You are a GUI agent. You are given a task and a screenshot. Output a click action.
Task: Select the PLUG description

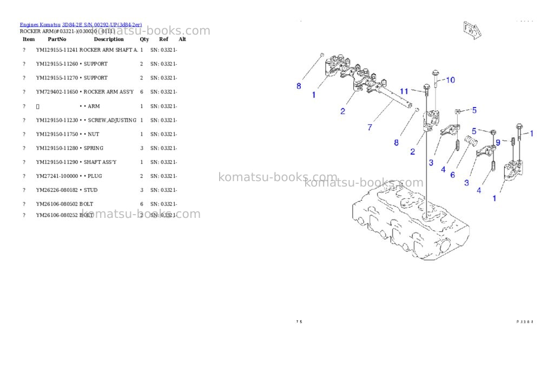coord(95,176)
